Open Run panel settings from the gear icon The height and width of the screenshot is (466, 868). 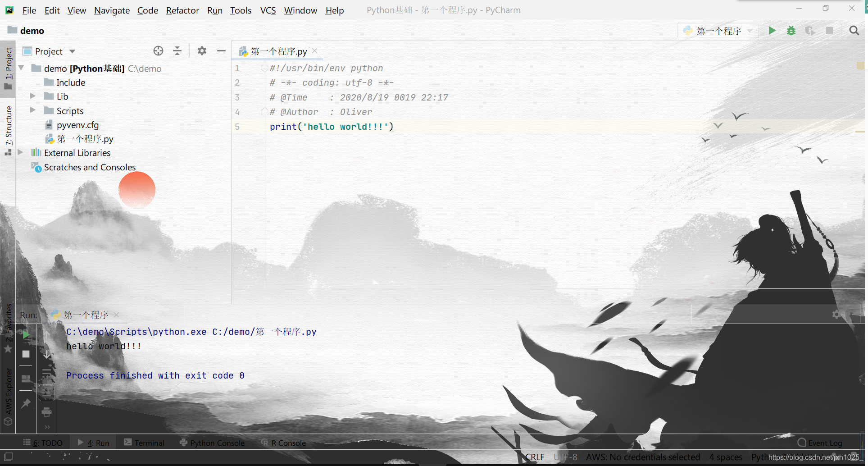836,315
